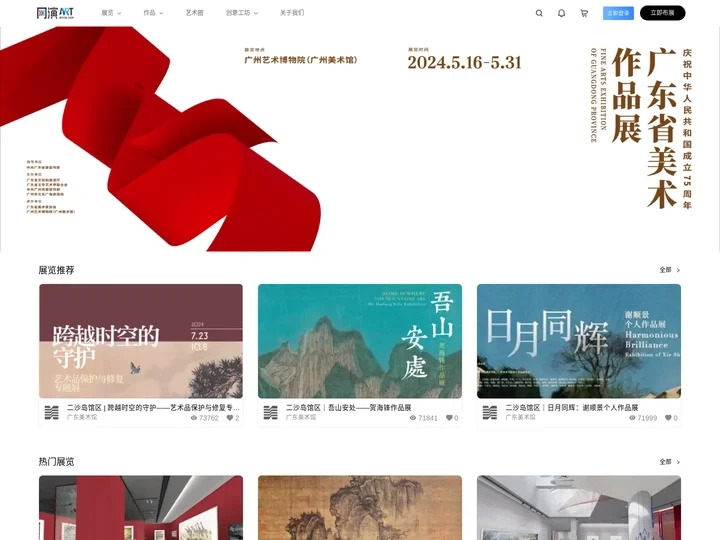Open the 日月同辉 Harmonious Brilliance thumbnail
Image resolution: width=720 pixels, height=540 pixels.
[579, 341]
